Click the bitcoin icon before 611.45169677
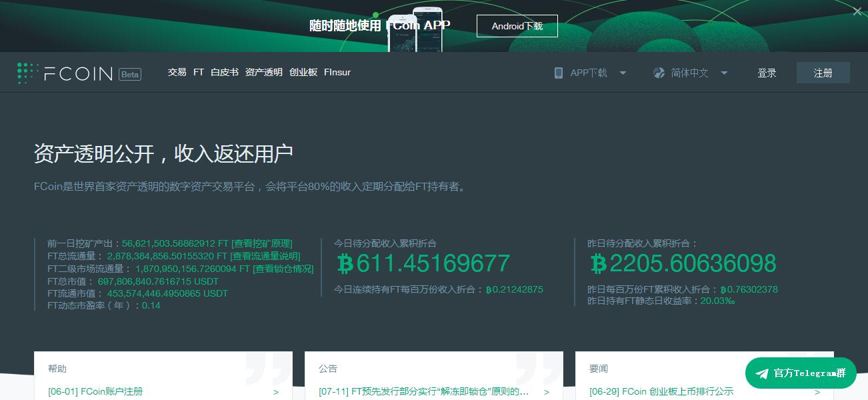This screenshot has height=400, width=868. (345, 263)
